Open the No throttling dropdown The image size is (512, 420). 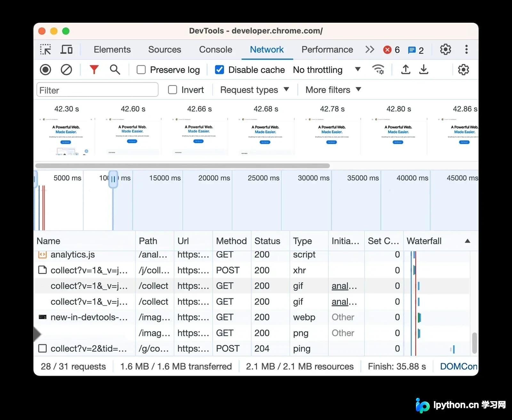coord(327,70)
